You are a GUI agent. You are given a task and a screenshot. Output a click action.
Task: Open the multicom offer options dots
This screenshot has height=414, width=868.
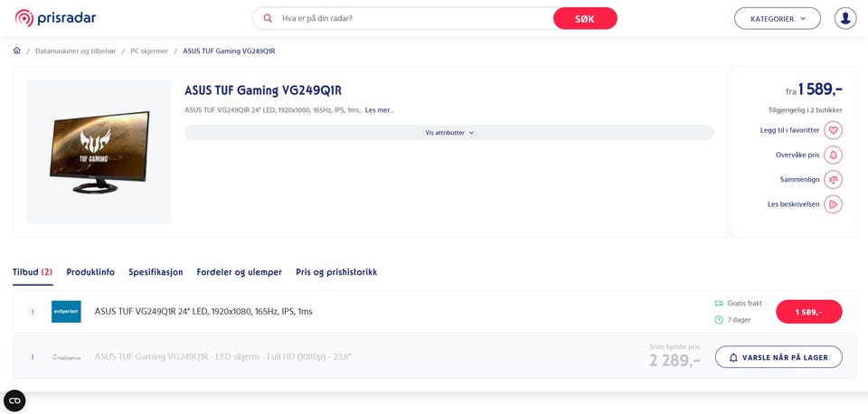(x=33, y=357)
